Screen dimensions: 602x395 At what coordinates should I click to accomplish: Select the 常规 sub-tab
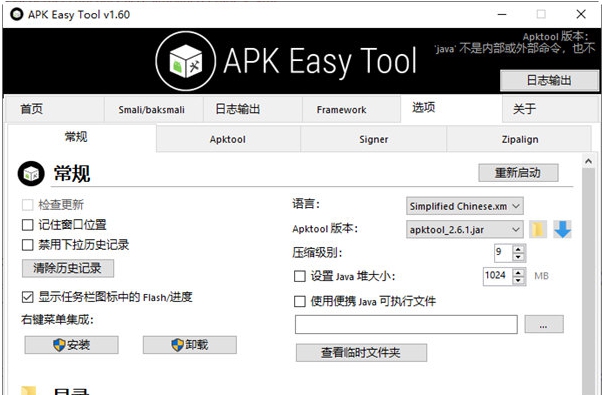[x=82, y=137]
